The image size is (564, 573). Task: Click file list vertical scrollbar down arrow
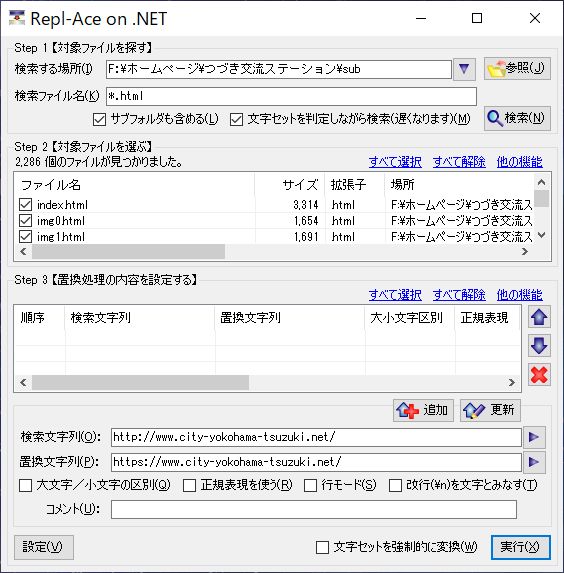pos(542,235)
